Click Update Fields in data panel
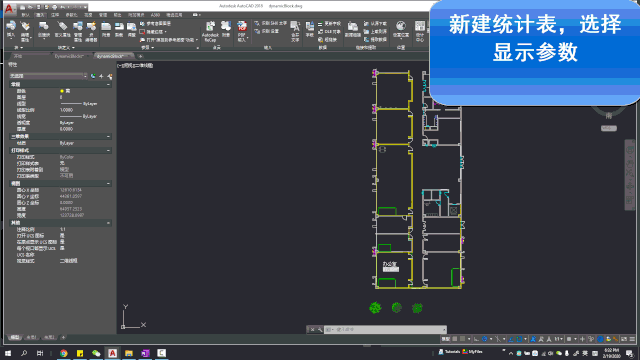 (329, 24)
